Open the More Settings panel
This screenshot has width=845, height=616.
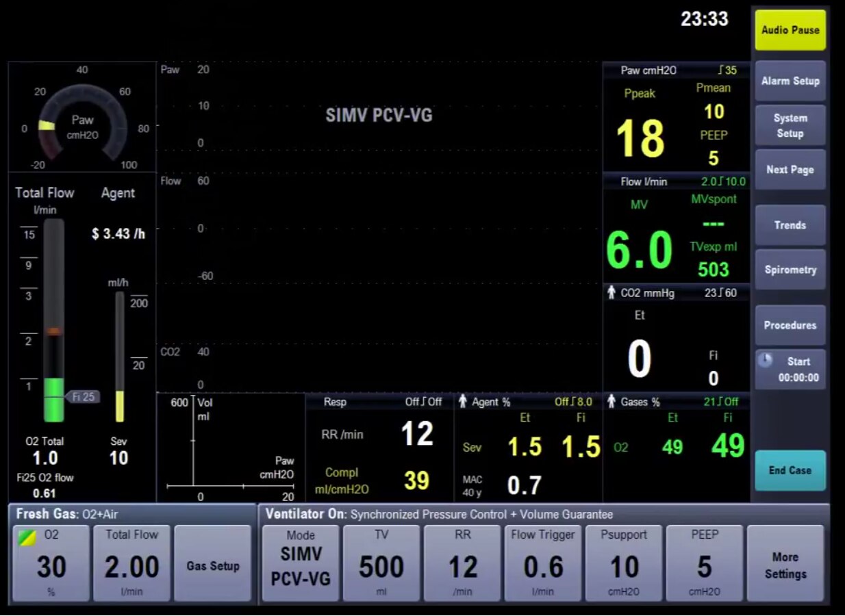click(785, 563)
